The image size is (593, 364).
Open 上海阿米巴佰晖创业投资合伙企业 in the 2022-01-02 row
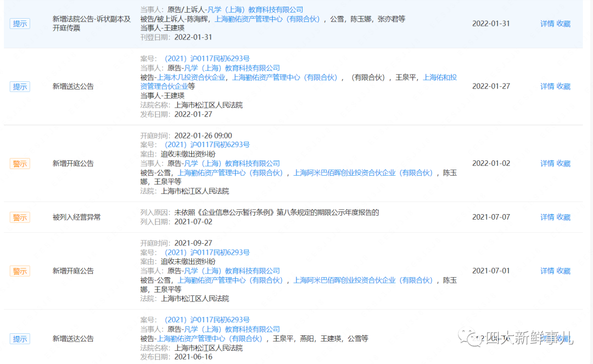point(363,173)
